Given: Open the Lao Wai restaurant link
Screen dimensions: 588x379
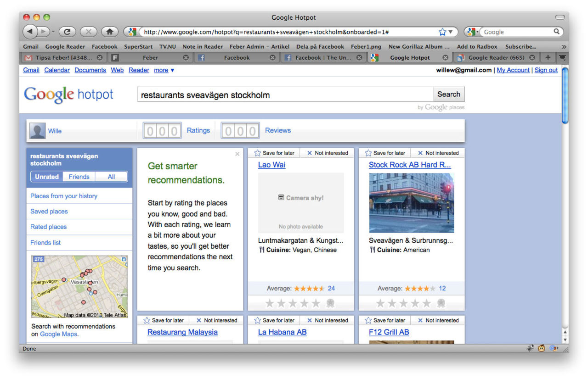Looking at the screenshot, I should pos(271,165).
